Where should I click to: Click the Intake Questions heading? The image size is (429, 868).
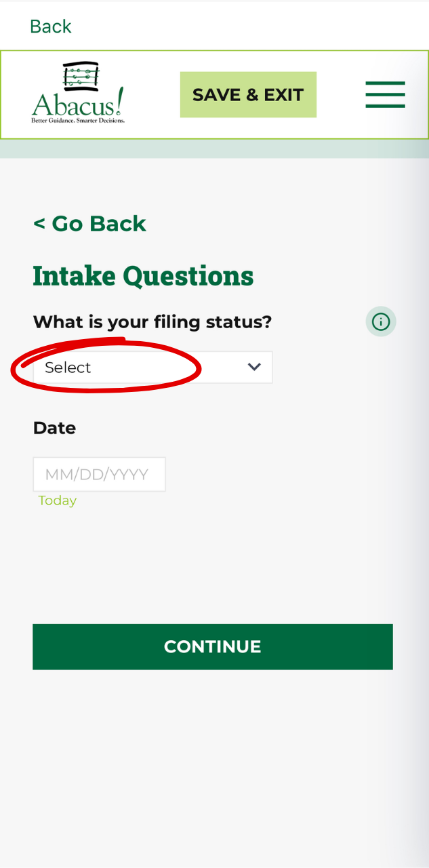pos(143,276)
